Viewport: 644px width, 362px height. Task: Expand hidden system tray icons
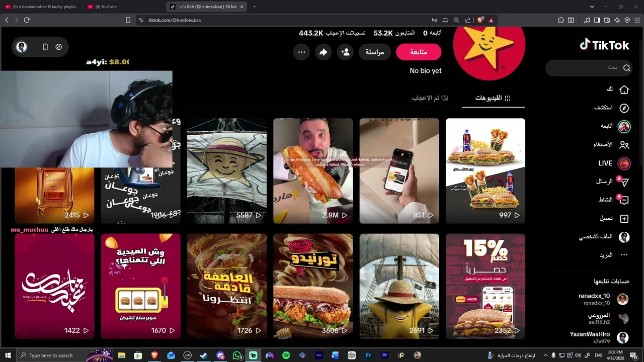(545, 355)
